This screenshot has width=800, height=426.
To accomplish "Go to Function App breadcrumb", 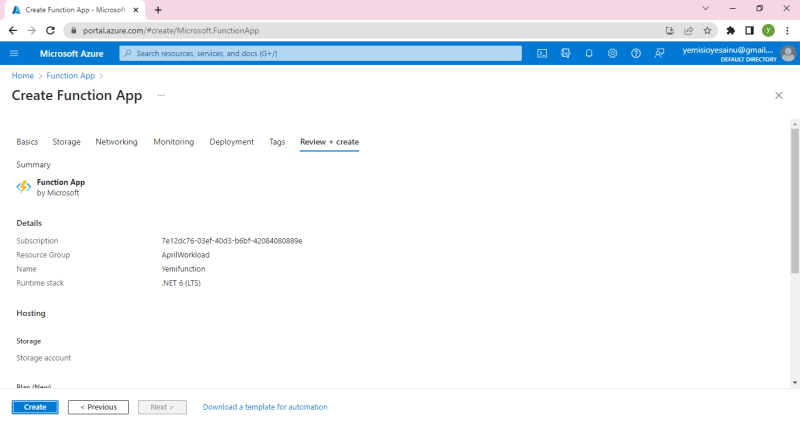I will point(70,76).
